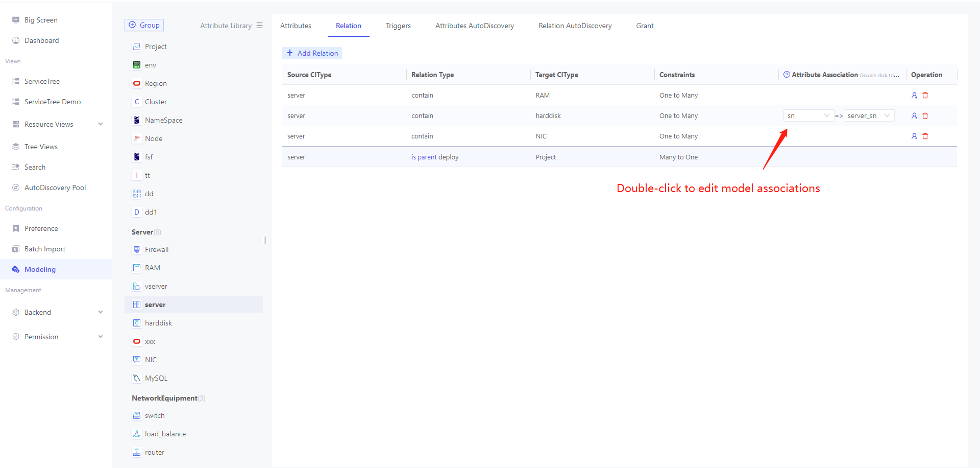Click the ServiceTree Demo icon
This screenshot has height=468, width=980.
[x=16, y=102]
